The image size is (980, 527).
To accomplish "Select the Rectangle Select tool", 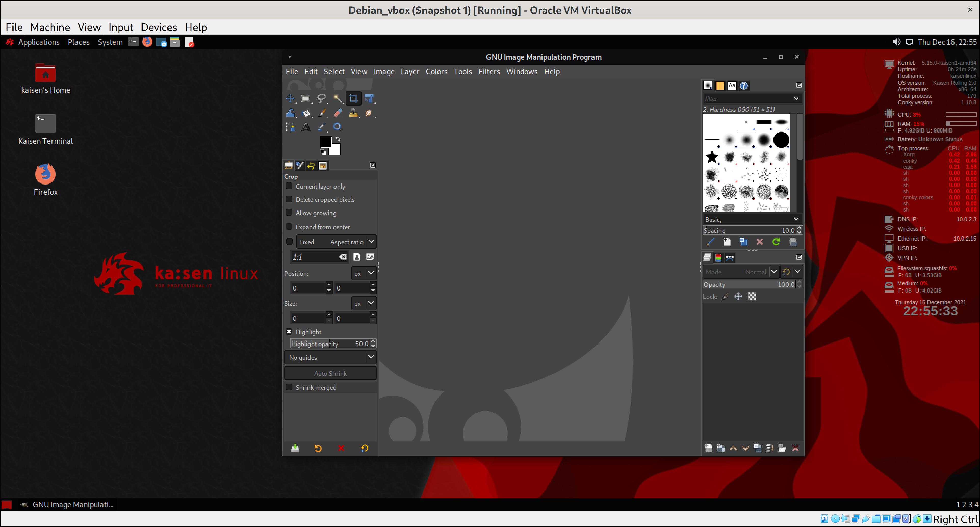I will tap(305, 98).
